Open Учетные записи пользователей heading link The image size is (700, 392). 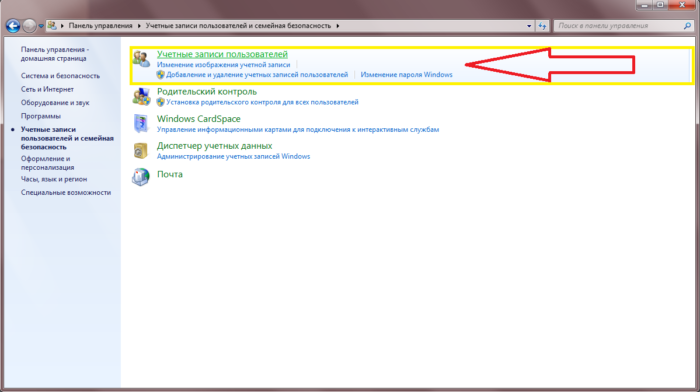pos(222,54)
